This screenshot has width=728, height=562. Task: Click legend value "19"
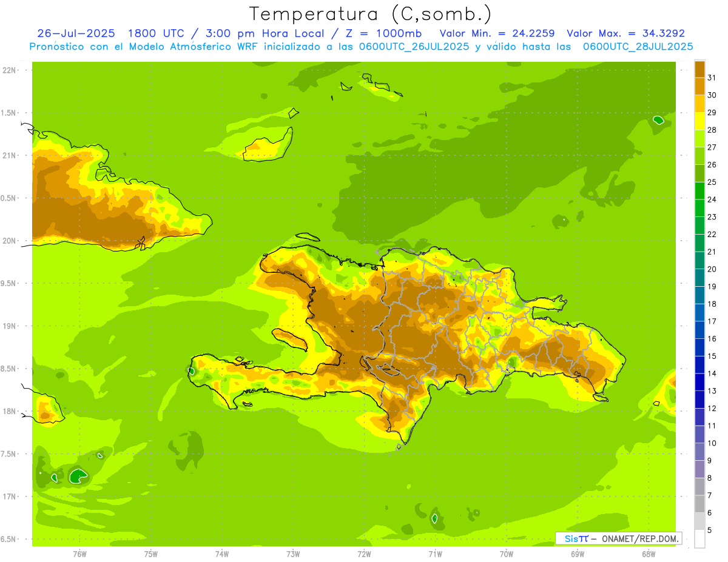click(x=712, y=286)
